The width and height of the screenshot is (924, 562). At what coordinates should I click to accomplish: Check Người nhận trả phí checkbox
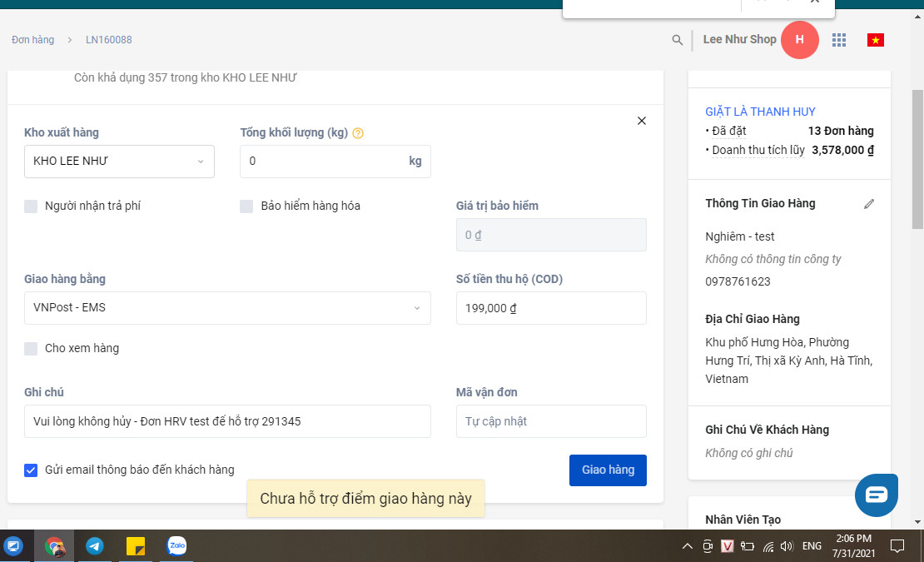coord(31,206)
